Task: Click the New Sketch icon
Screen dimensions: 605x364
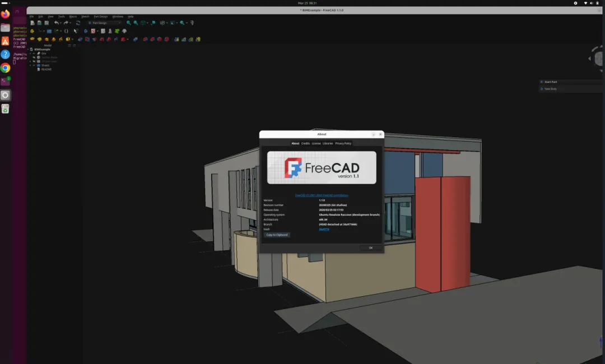Action: pos(94,31)
